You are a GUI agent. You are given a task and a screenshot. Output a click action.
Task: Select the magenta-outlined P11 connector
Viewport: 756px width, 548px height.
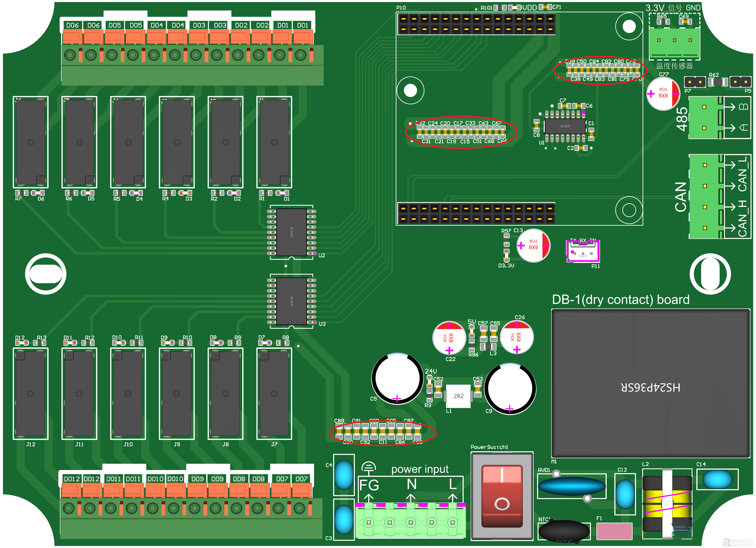pos(583,251)
